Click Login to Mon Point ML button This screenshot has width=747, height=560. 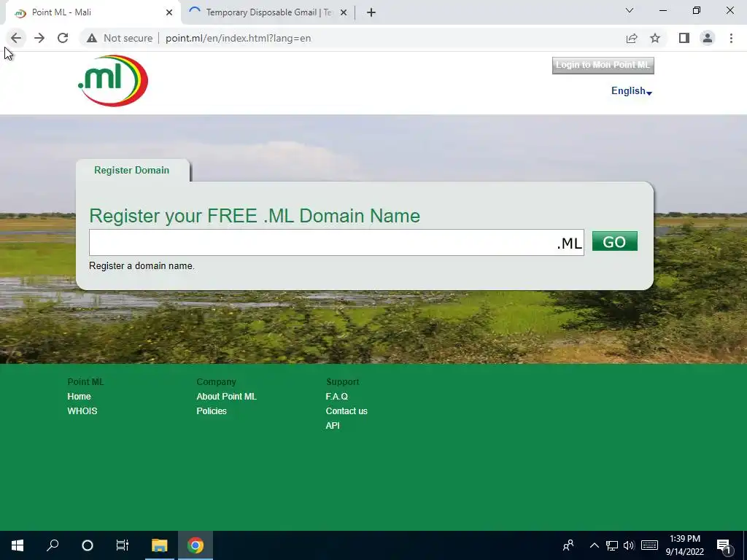603,65
